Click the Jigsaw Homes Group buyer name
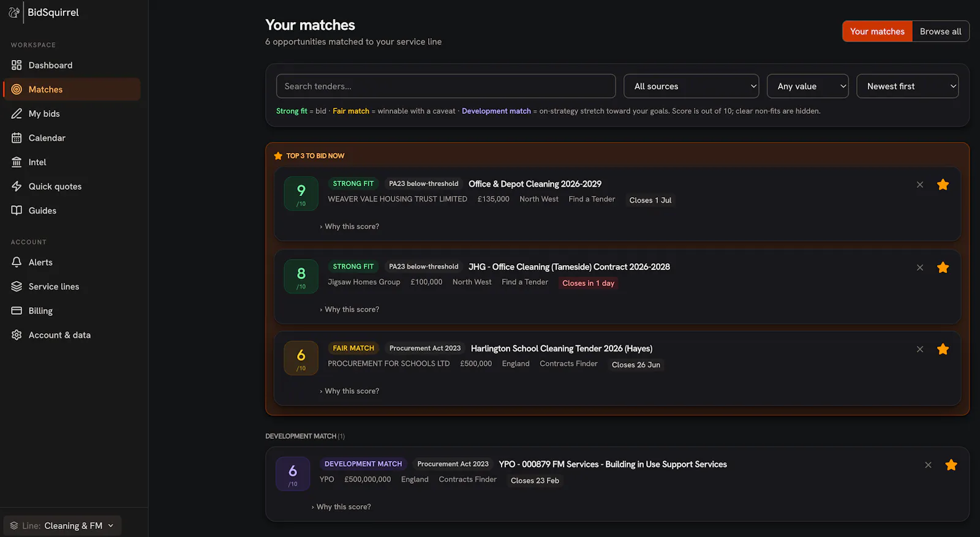This screenshot has height=537, width=980. 364,282
